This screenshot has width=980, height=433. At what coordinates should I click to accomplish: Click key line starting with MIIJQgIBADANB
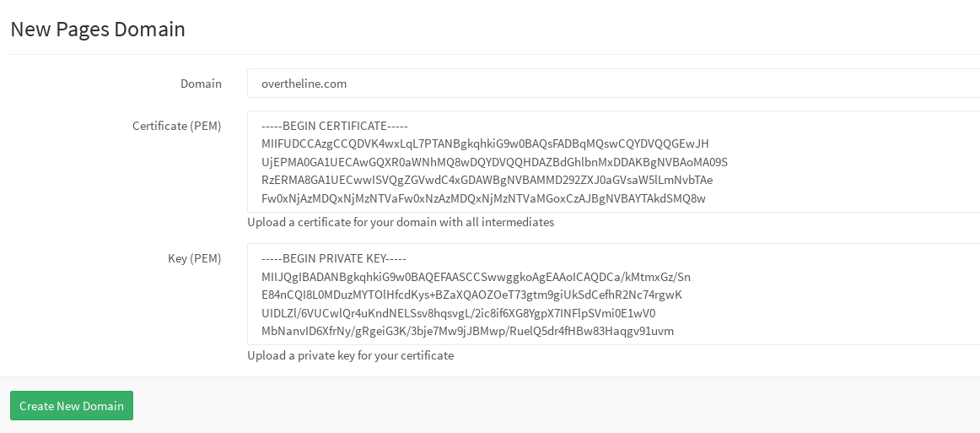476,277
